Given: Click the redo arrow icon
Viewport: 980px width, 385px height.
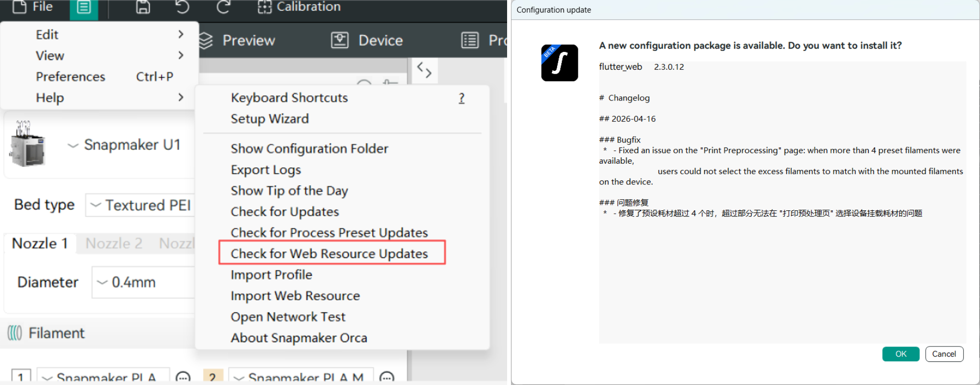Looking at the screenshot, I should (x=223, y=7).
